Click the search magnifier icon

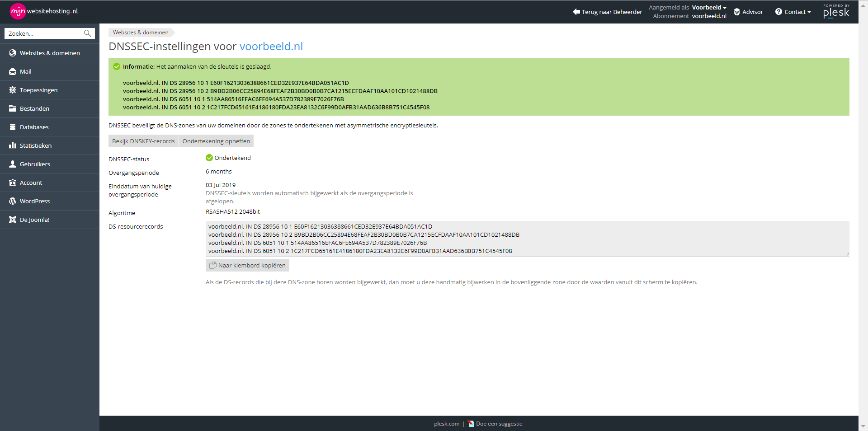[x=87, y=33]
